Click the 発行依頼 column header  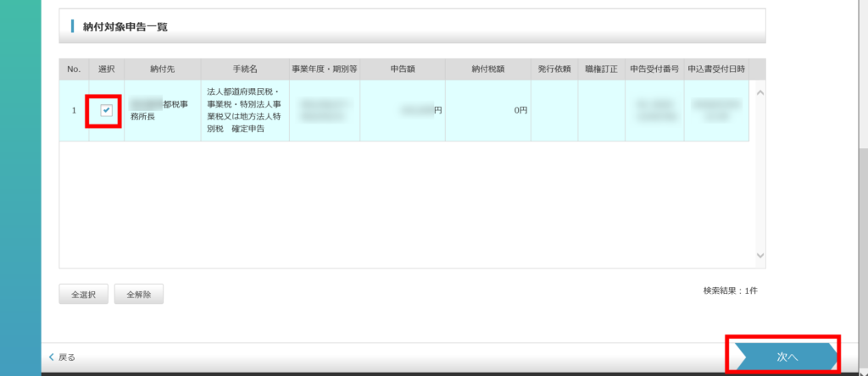[554, 69]
